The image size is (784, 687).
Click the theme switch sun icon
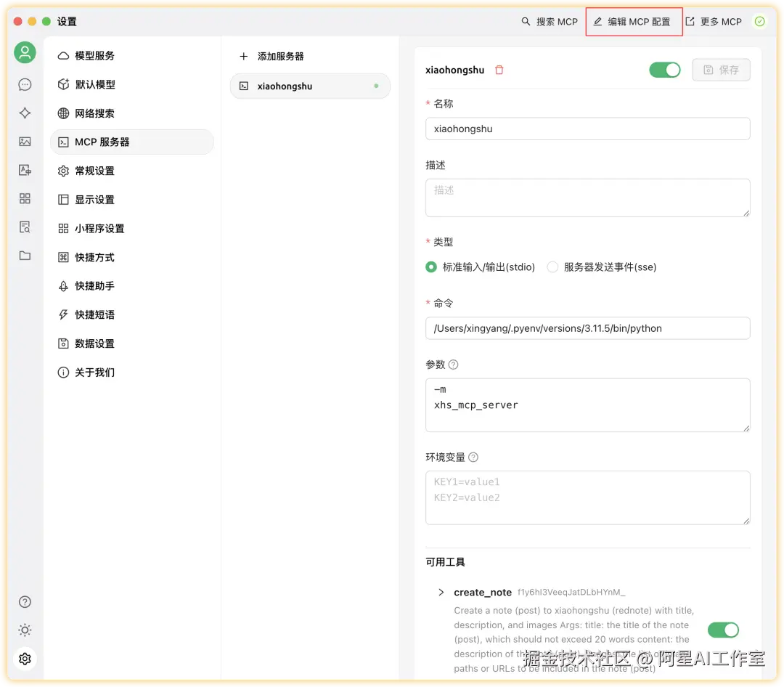[x=25, y=630]
